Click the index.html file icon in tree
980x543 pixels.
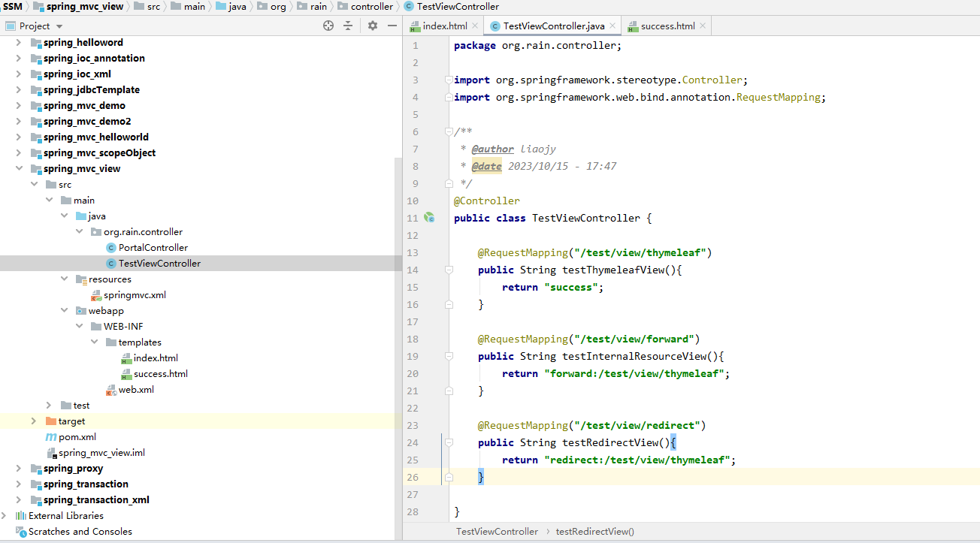126,358
